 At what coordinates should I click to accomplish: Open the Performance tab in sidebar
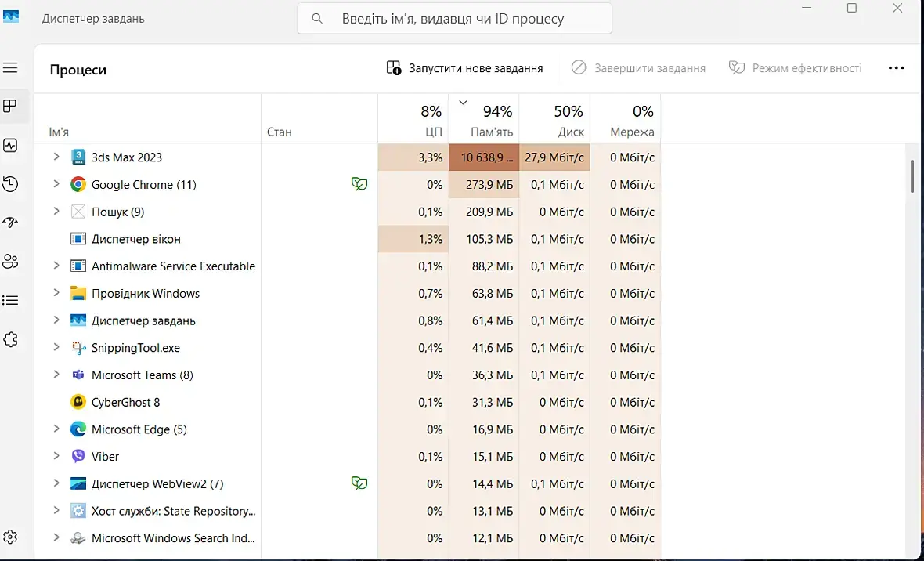(10, 146)
